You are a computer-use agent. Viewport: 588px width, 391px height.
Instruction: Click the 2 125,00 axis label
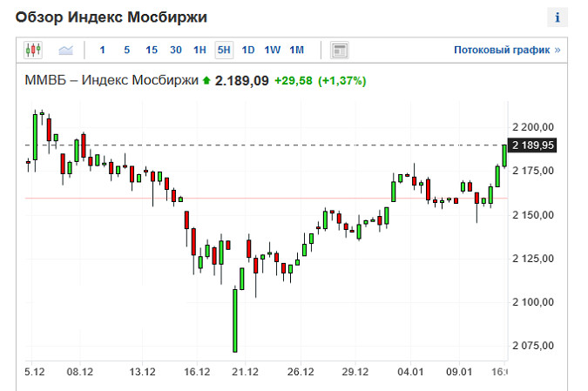tap(533, 259)
